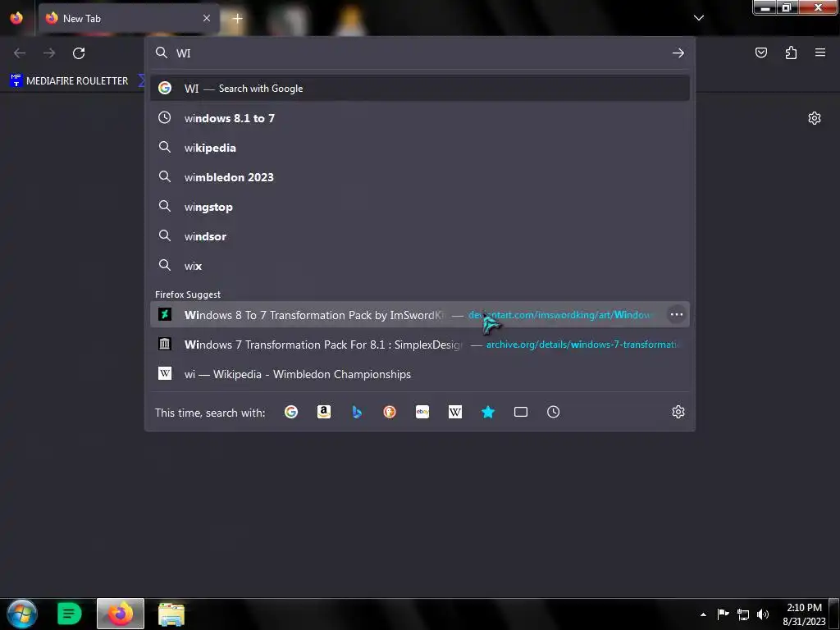840x630 pixels.
Task: Open Action Center flag icon
Action: point(723,614)
